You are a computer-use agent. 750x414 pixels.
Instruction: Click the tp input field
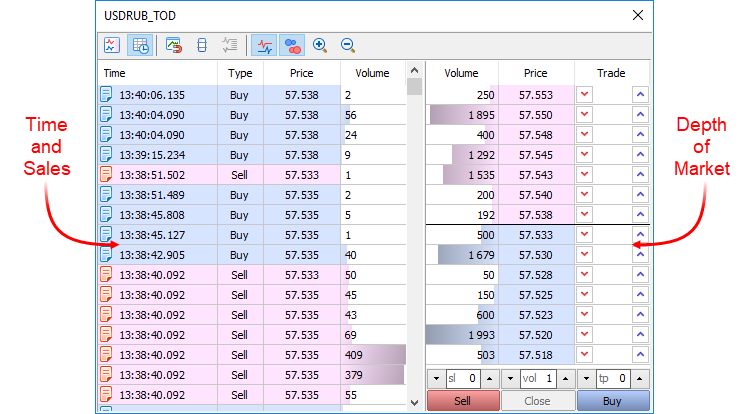click(613, 379)
